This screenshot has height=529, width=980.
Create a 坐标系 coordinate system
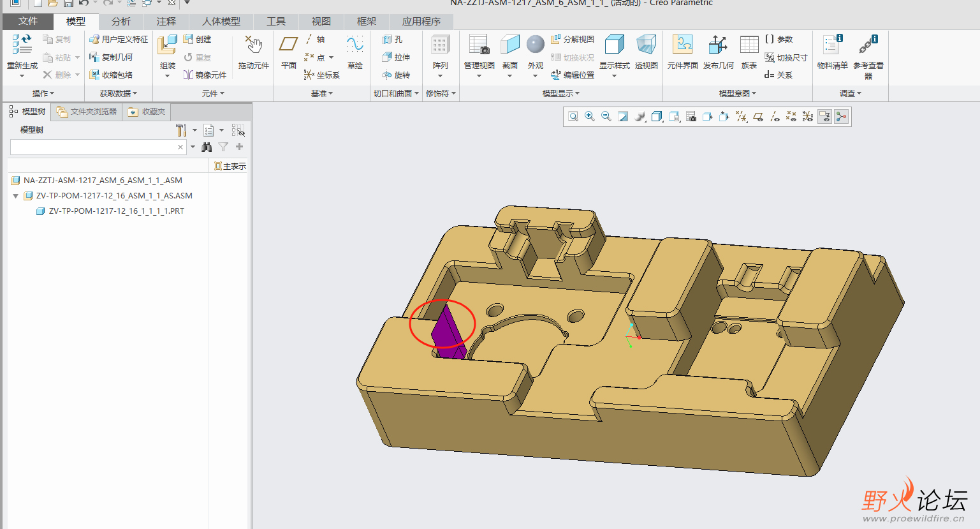[x=322, y=75]
